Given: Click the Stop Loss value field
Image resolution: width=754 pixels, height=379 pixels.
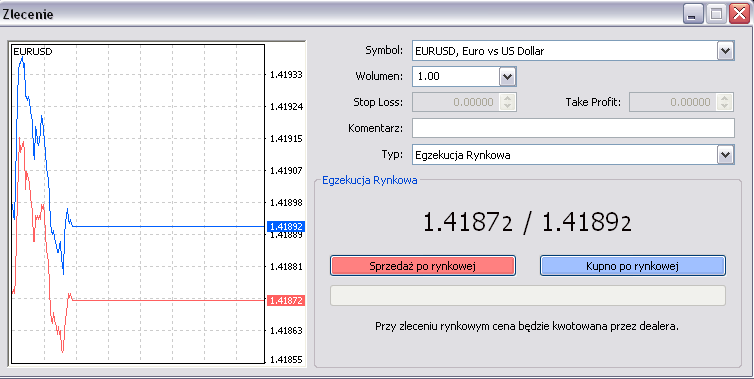Looking at the screenshot, I should 456,102.
